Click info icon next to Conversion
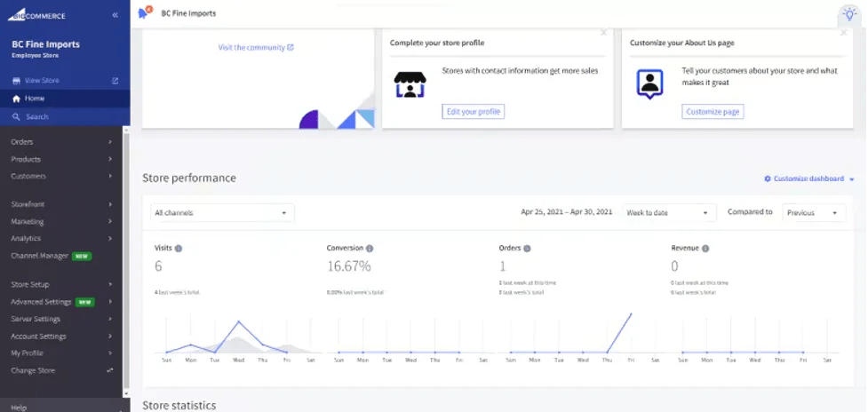The height and width of the screenshot is (412, 868). click(370, 249)
